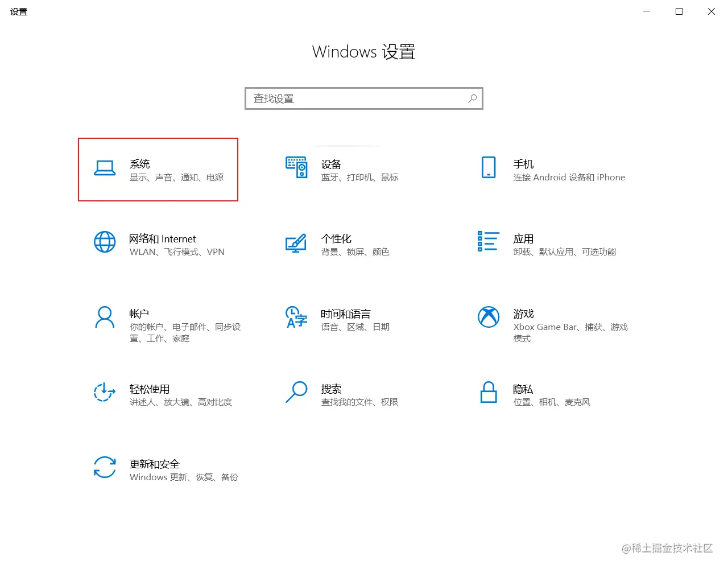Image resolution: width=728 pixels, height=569 pixels.
Task: Click the text 查找我的文件、权限
Action: click(x=359, y=402)
